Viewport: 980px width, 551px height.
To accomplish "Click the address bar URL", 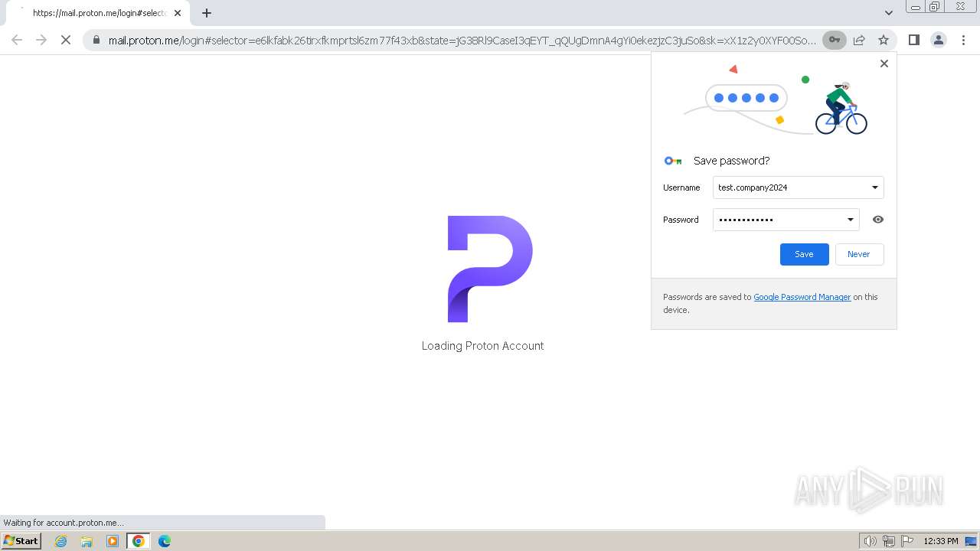I will click(462, 41).
